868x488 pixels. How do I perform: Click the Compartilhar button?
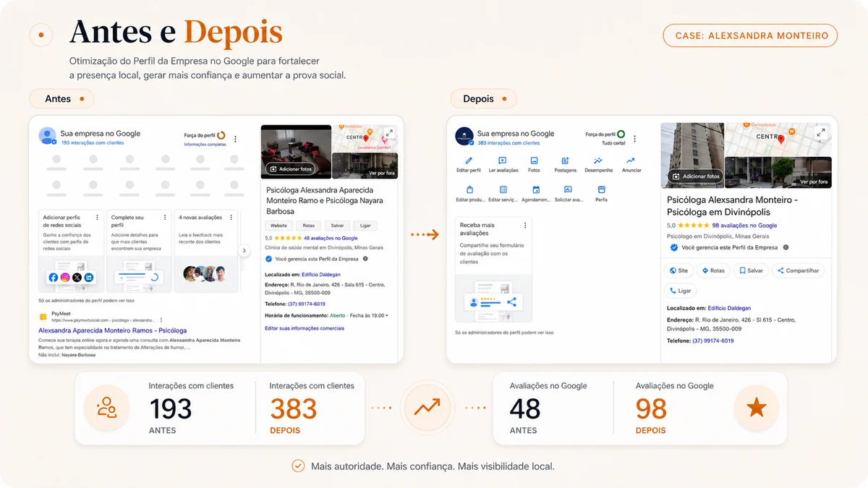[798, 270]
